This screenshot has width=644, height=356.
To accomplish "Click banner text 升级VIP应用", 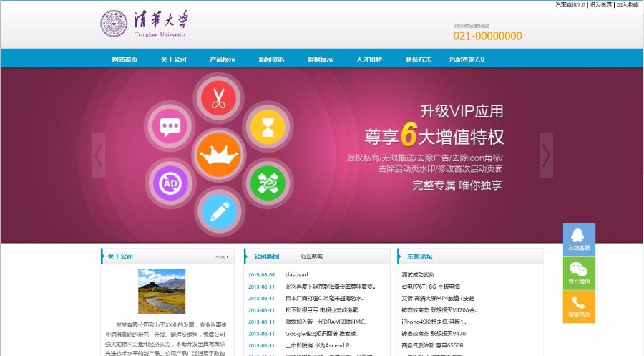I will [x=462, y=112].
